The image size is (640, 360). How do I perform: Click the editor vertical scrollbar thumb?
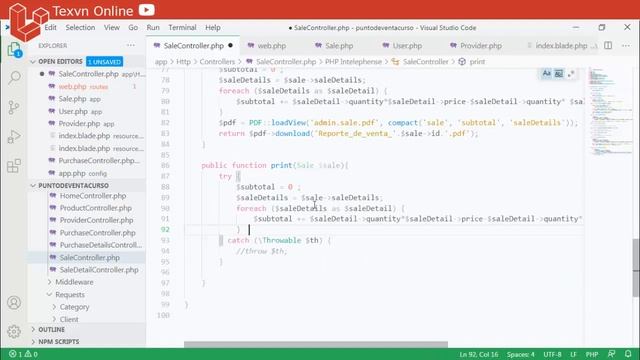(x=636, y=268)
